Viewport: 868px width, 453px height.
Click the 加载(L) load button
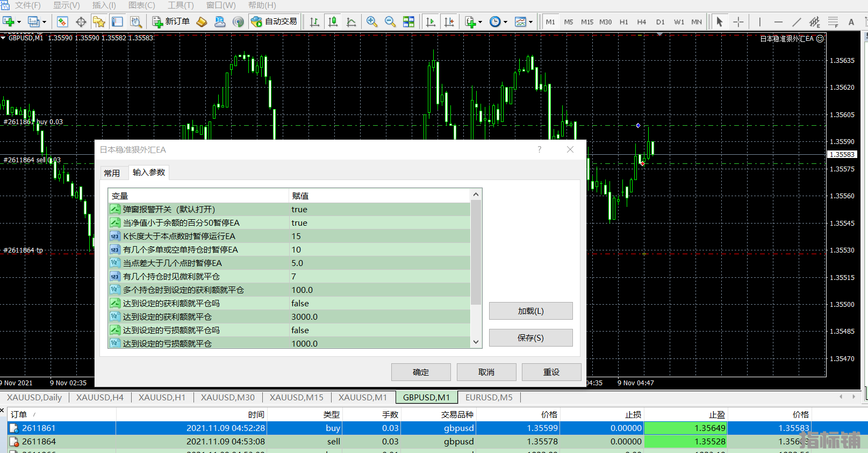[x=530, y=311]
